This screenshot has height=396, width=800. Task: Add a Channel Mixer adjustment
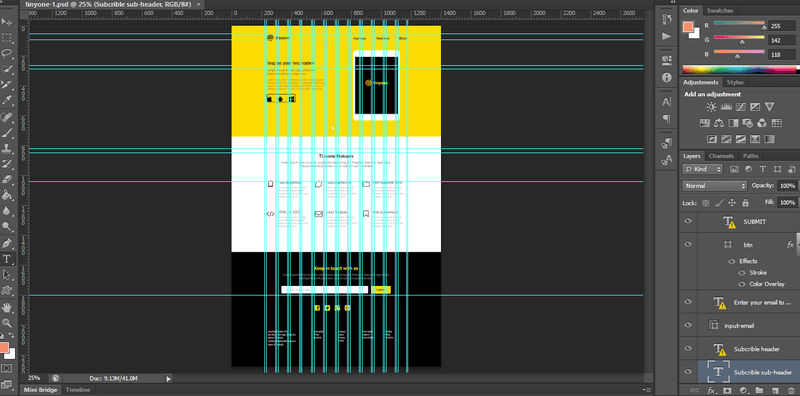762,123
